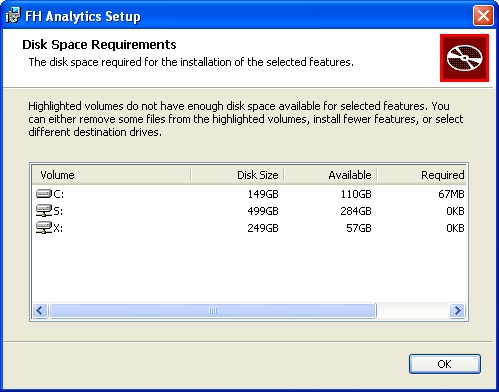Click the 284GB available value

(x=356, y=211)
